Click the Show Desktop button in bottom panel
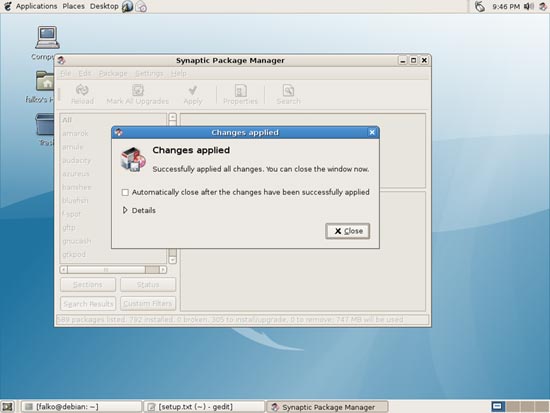This screenshot has width=550, height=413. (7, 407)
